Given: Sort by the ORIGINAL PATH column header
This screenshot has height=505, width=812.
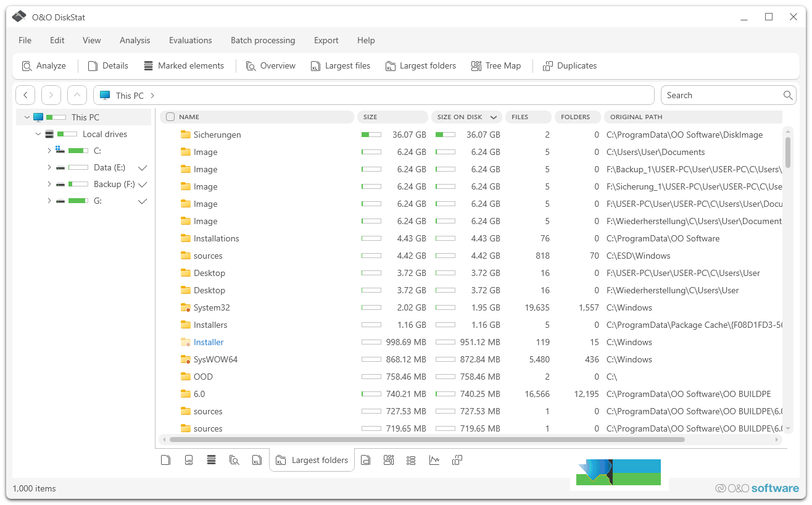Looking at the screenshot, I should pos(693,117).
